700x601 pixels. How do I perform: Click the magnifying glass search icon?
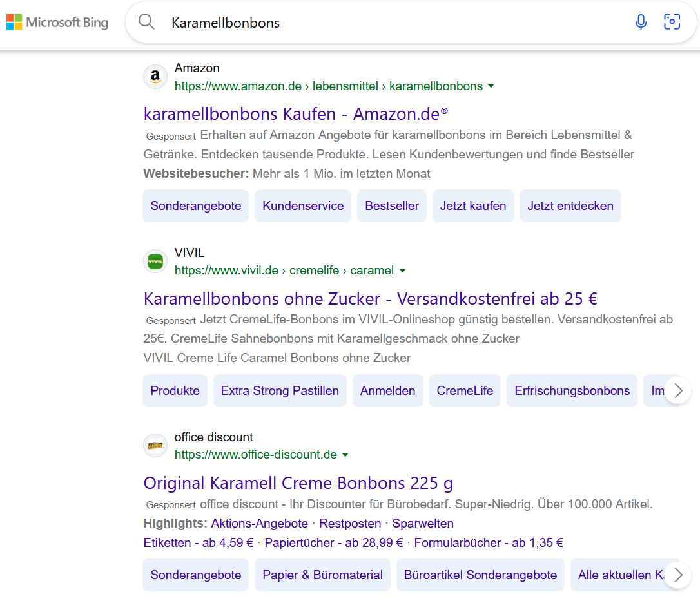pyautogui.click(x=146, y=22)
